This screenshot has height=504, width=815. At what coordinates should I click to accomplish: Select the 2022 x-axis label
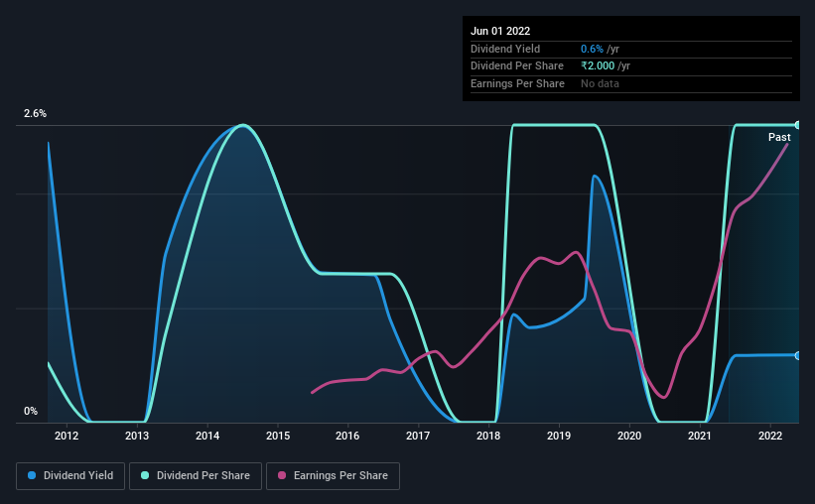(770, 436)
